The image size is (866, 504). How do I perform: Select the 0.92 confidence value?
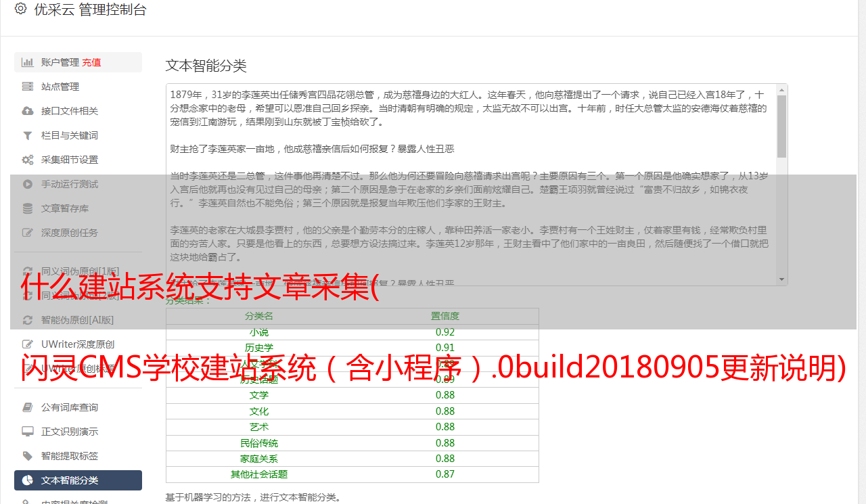445,332
